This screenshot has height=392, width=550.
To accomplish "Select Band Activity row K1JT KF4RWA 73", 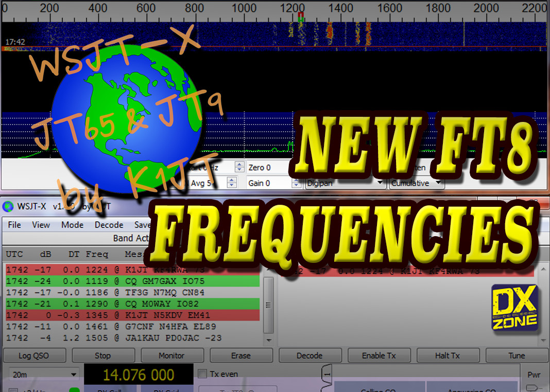I will [132, 270].
